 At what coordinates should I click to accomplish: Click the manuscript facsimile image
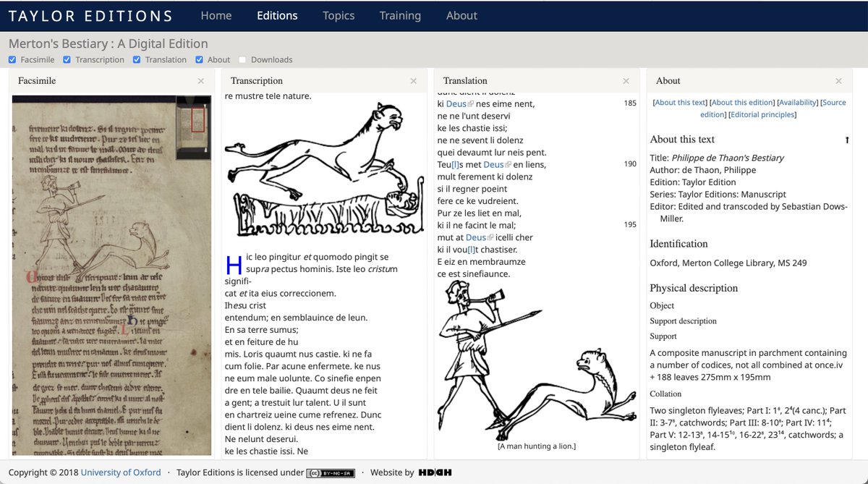pos(111,275)
